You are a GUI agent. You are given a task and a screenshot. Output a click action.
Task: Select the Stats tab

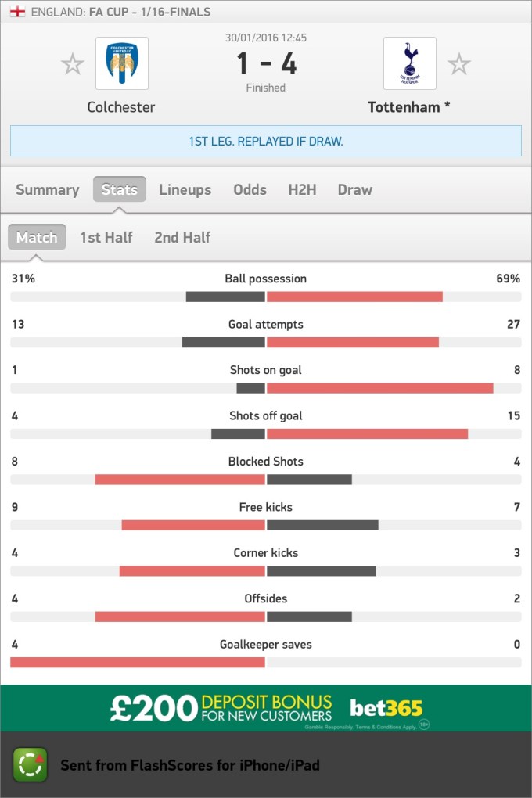119,189
